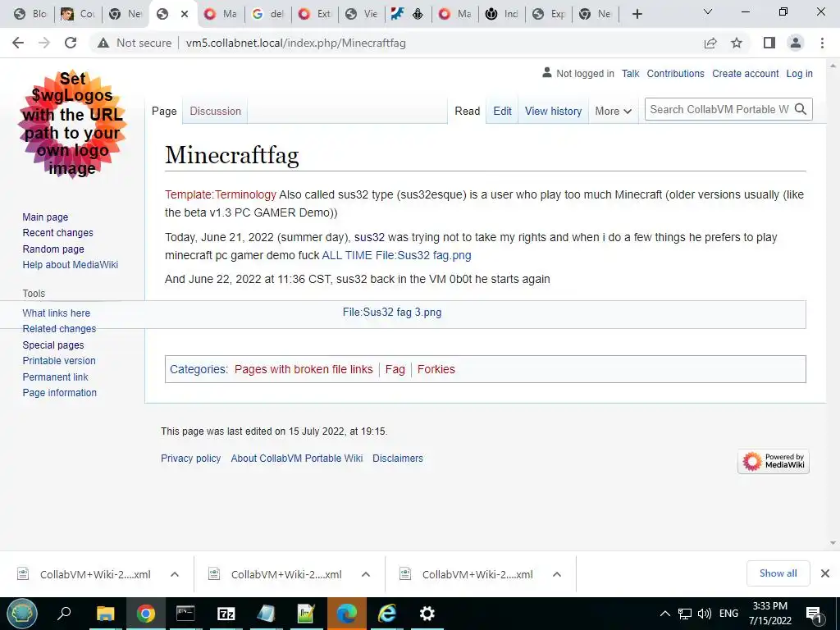
Task: Click the taskbar volume icon
Action: click(x=705, y=614)
